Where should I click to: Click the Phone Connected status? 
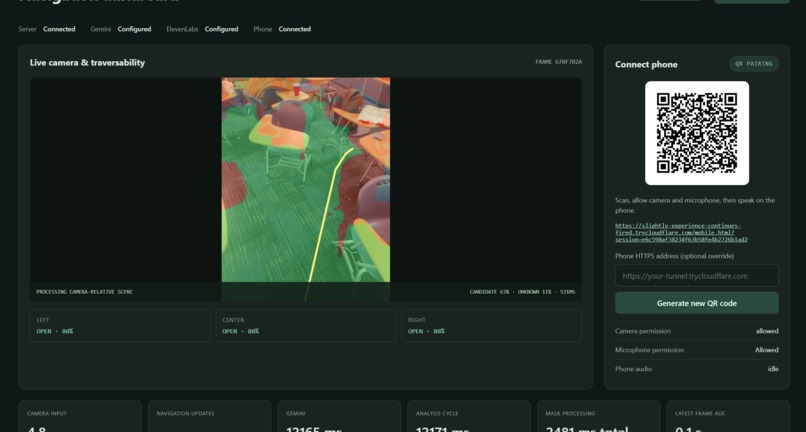coord(282,29)
